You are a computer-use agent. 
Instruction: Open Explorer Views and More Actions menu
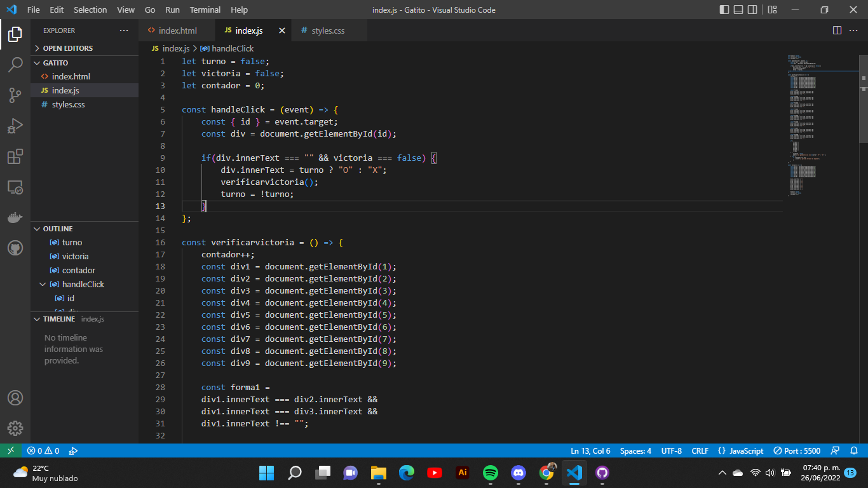(124, 30)
